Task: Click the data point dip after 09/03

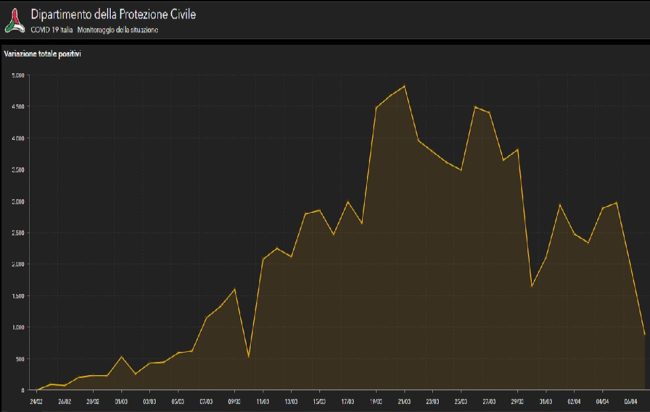Action: pos(249,356)
